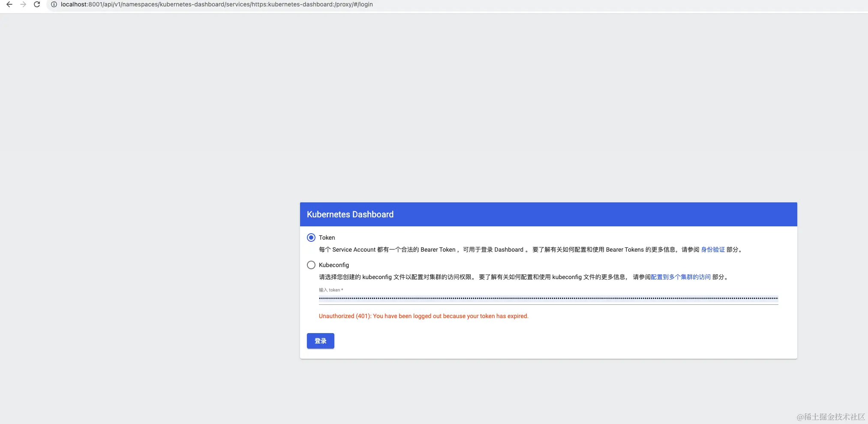This screenshot has height=424, width=868.
Task: Open the 配置到多个集群的访问 link
Action: click(x=681, y=277)
